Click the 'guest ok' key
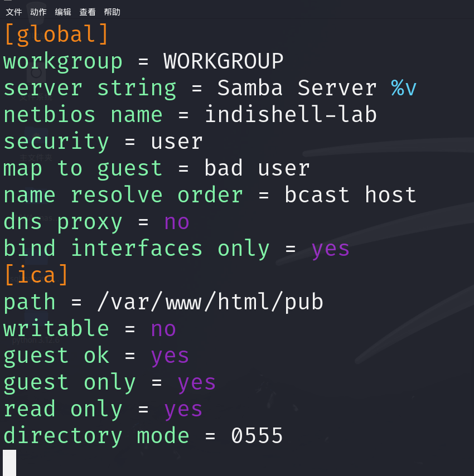Screen dimensions: 474x476 click(56, 356)
